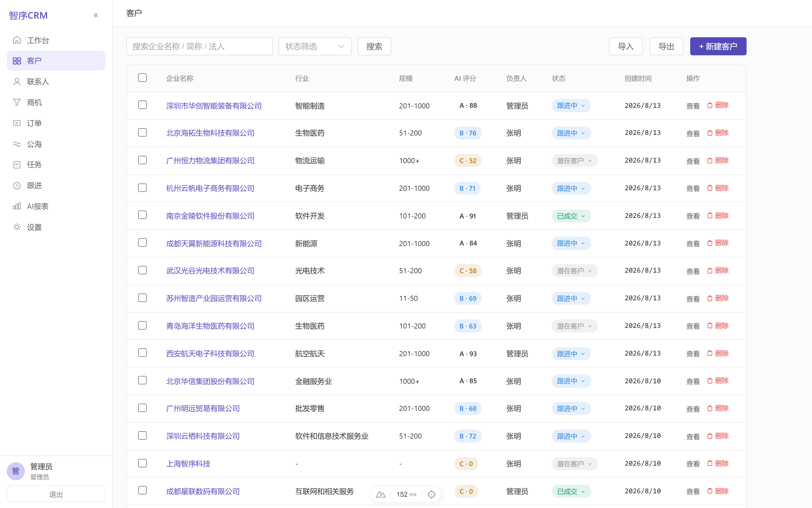Click the 商机 funnel icon
The width and height of the screenshot is (812, 508).
coord(17,102)
